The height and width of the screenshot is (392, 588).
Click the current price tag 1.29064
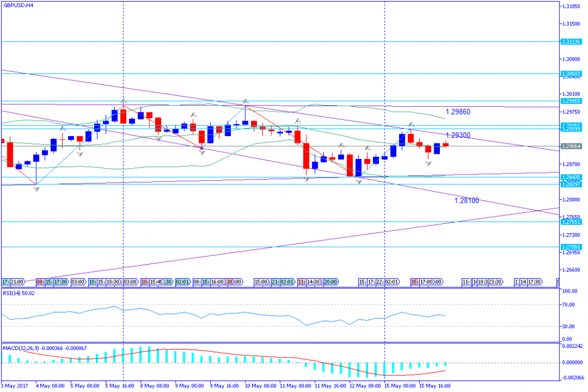[571, 146]
